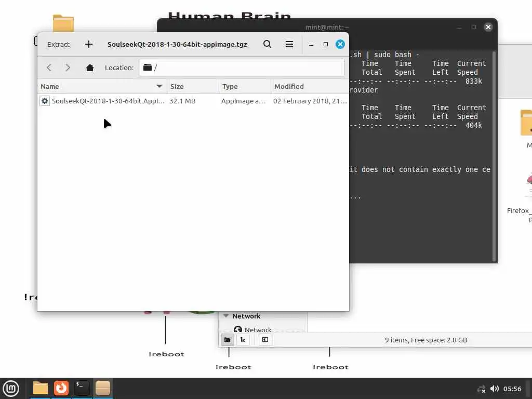
Task: Click the terminal window scrollbar
Action: coord(495,156)
